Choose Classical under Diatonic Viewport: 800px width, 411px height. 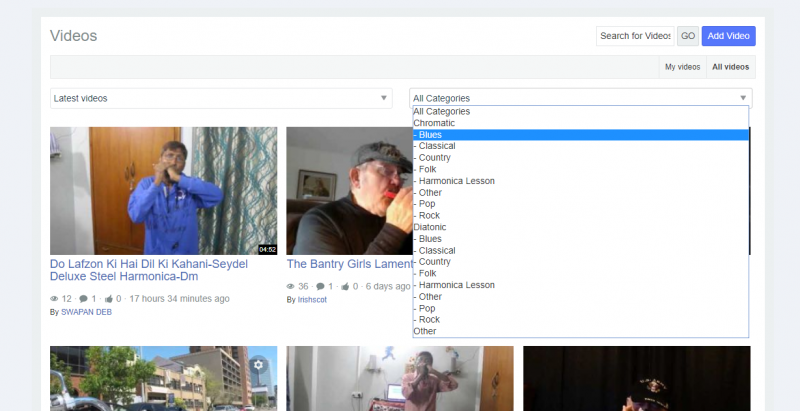[581, 250]
